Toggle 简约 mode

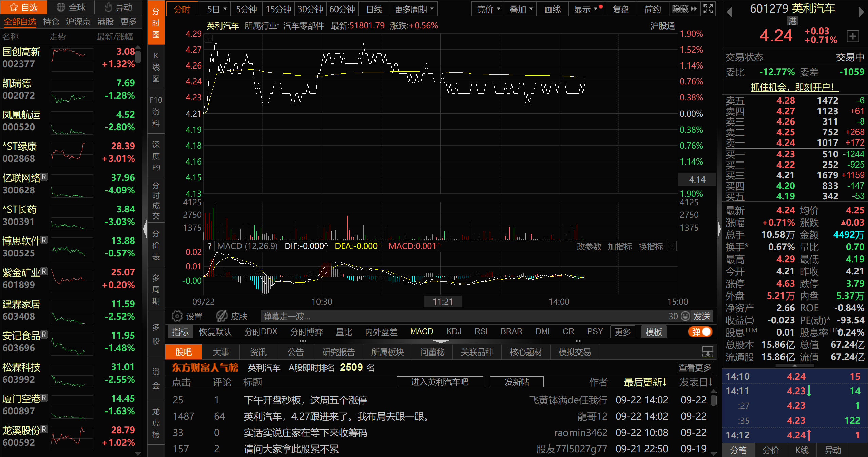click(653, 9)
